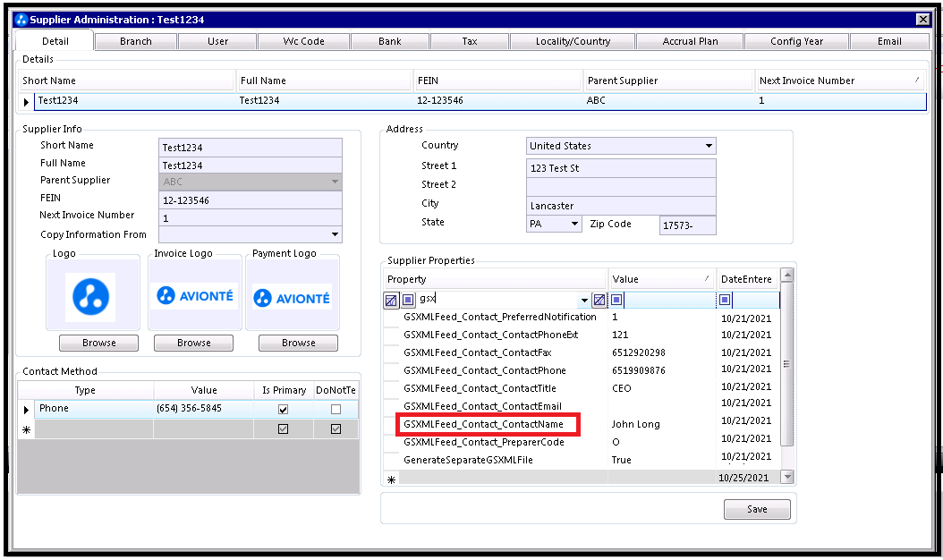Select the Phone row indicator arrow
Screen dimensions: 943x560
(26, 410)
